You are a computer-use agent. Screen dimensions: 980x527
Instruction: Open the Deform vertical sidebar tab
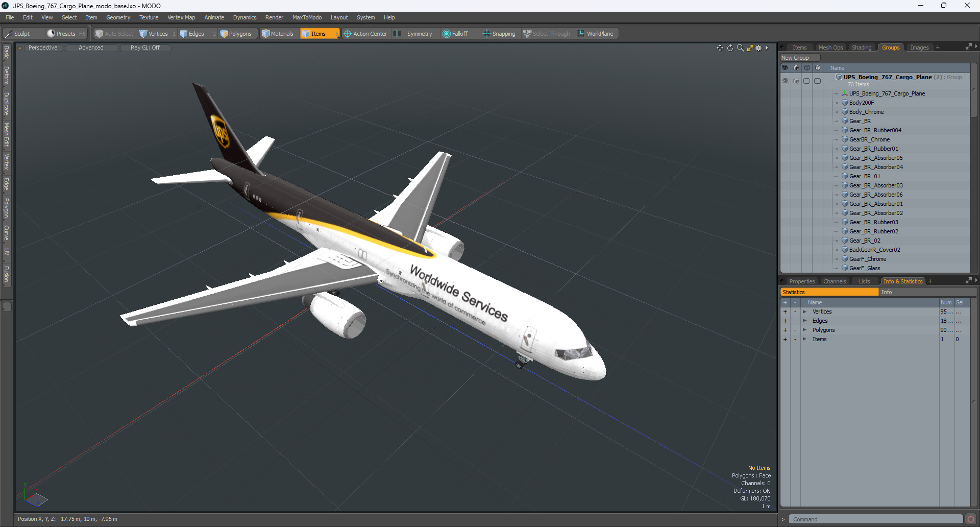coord(7,76)
